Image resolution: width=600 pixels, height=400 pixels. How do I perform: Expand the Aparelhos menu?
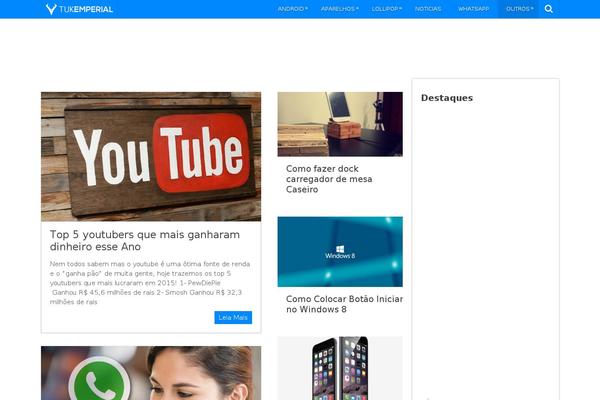point(340,9)
